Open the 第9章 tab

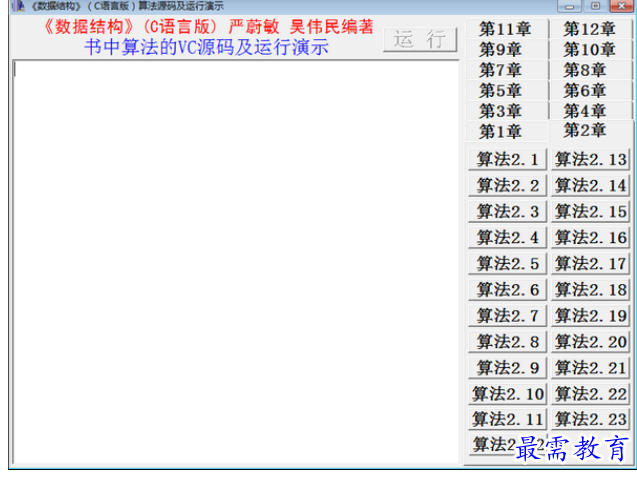(507, 50)
